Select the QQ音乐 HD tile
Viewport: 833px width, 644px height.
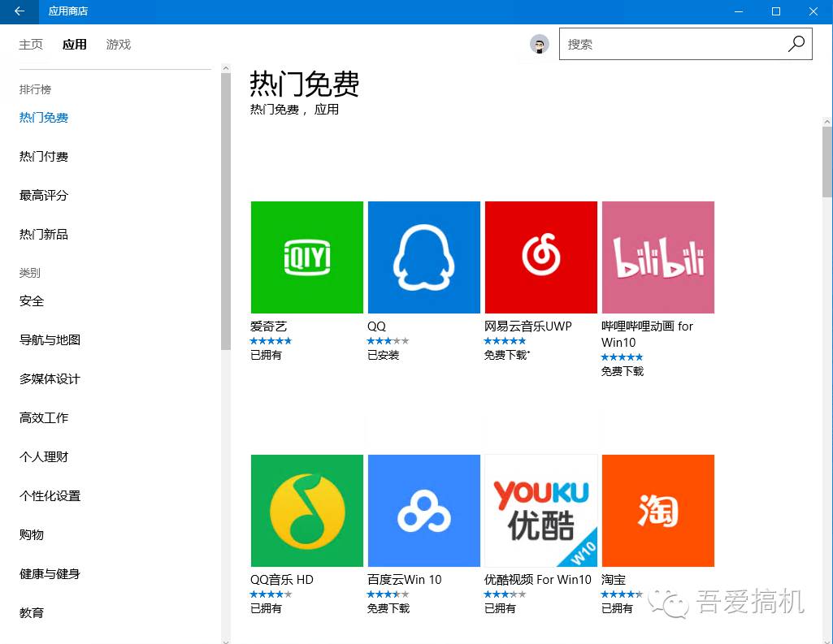(x=306, y=510)
